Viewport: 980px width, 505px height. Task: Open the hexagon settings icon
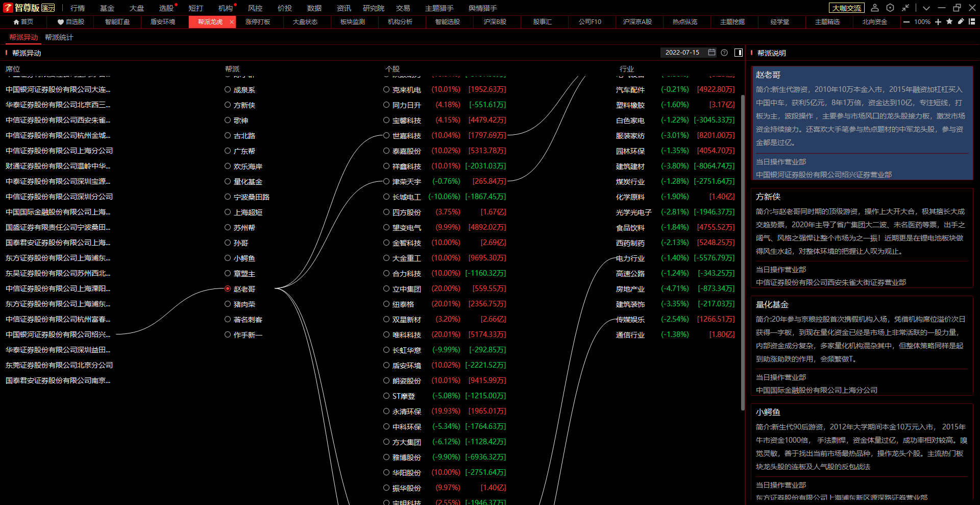tap(890, 8)
